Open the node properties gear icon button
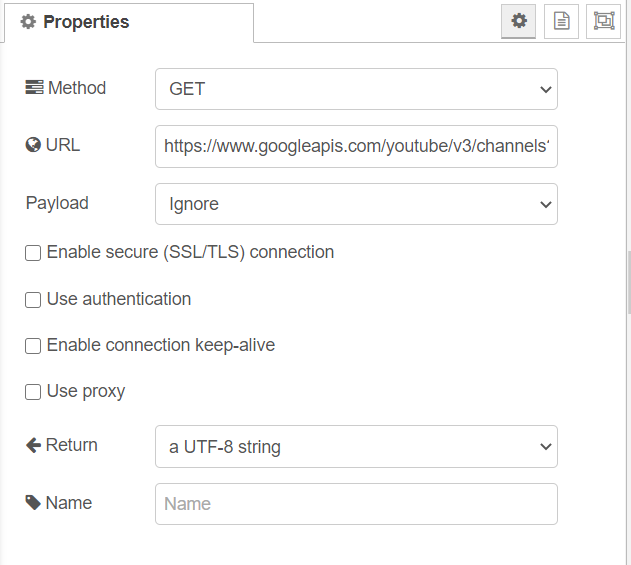Viewport: 631px width, 565px height. click(x=518, y=21)
